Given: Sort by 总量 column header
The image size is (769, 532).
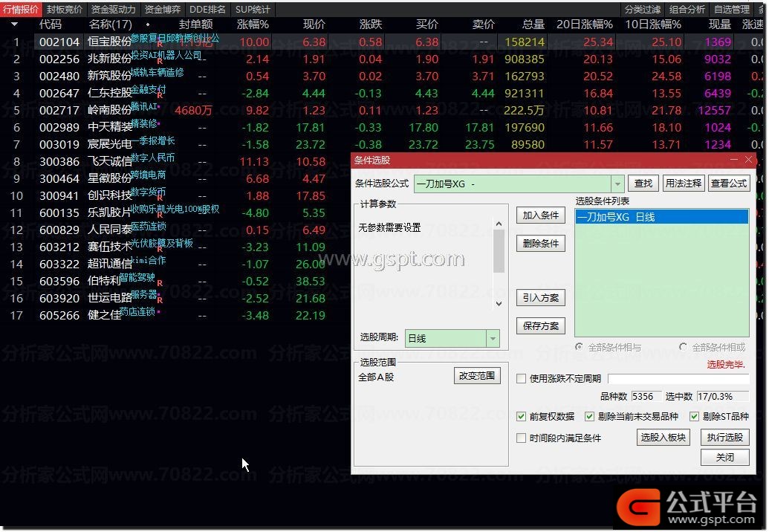Looking at the screenshot, I should coord(533,25).
